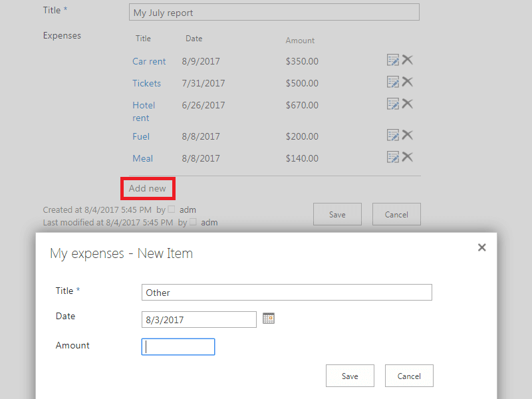The height and width of the screenshot is (399, 532).
Task: Edit the Fuel expense entry
Action: [393, 136]
